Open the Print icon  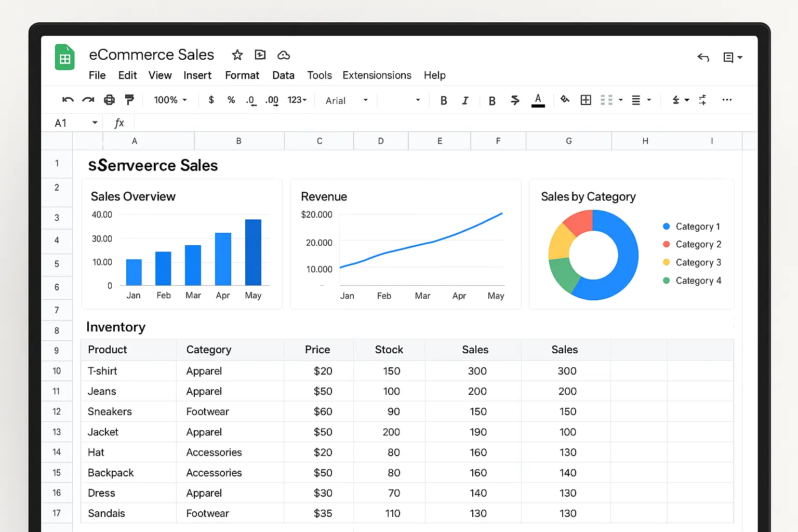click(109, 100)
